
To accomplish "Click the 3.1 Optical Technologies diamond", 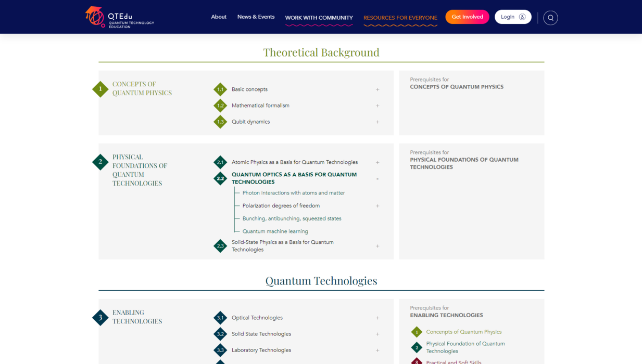I will point(220,318).
